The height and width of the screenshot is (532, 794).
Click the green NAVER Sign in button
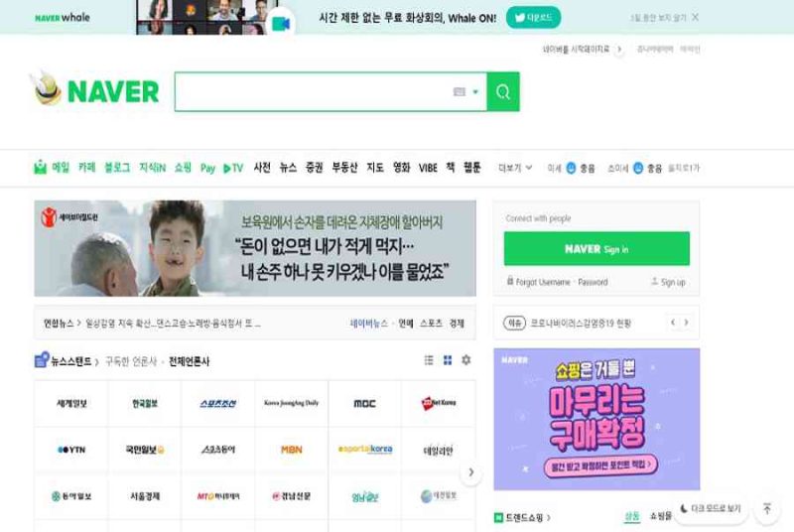pyautogui.click(x=596, y=248)
